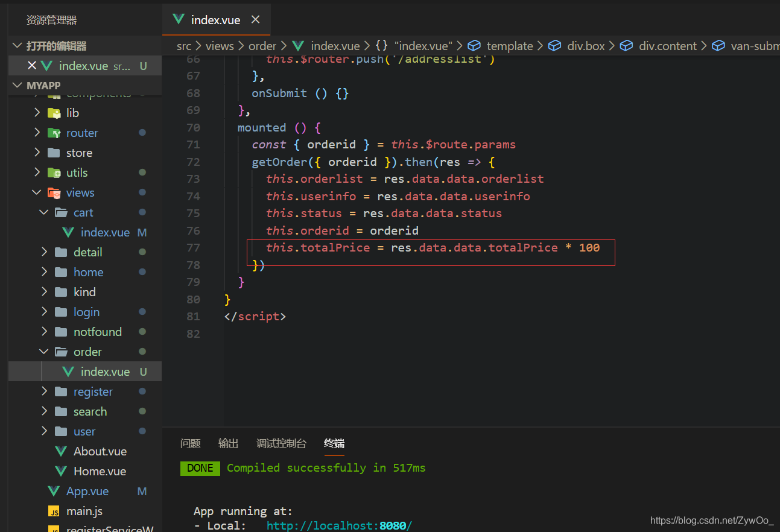This screenshot has width=780, height=532.
Task: Open index.vue under cart folder
Action: (x=105, y=232)
